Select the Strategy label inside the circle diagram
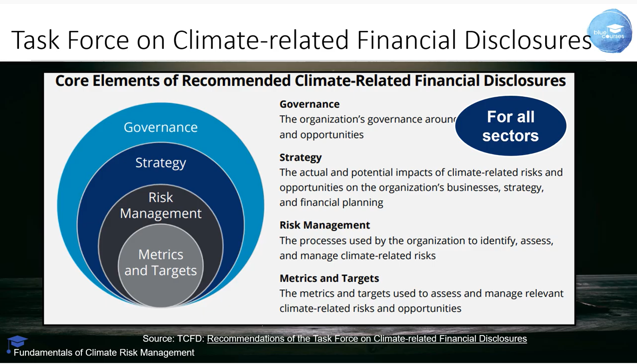Image resolution: width=637 pixels, height=364 pixels. pyautogui.click(x=161, y=163)
